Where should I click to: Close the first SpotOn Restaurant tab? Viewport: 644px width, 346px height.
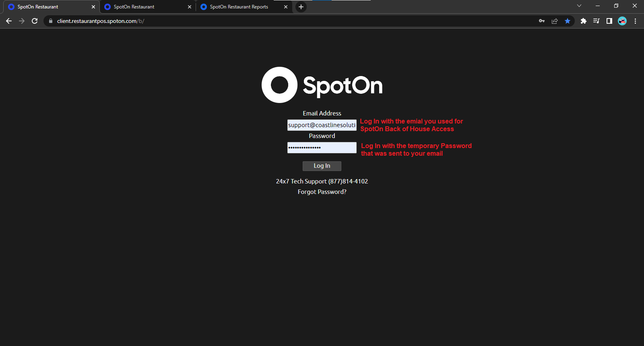93,7
